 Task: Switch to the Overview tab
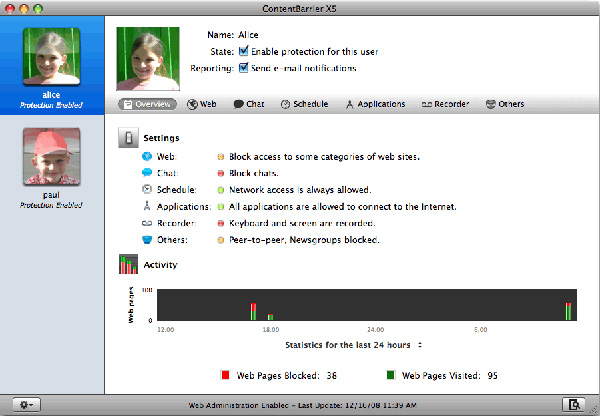pyautogui.click(x=147, y=104)
